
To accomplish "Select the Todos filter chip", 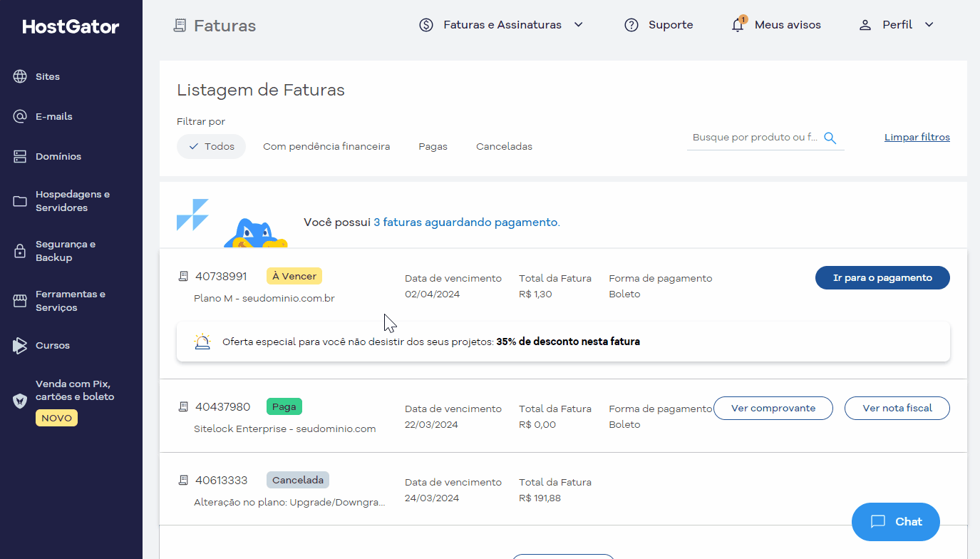I will click(x=211, y=146).
